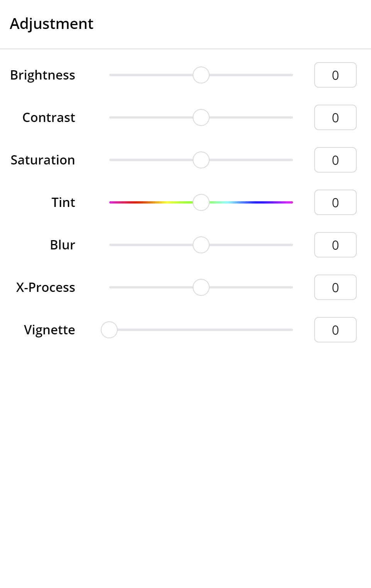Click into the Blur value field
This screenshot has width=371, height=588.
(x=335, y=245)
